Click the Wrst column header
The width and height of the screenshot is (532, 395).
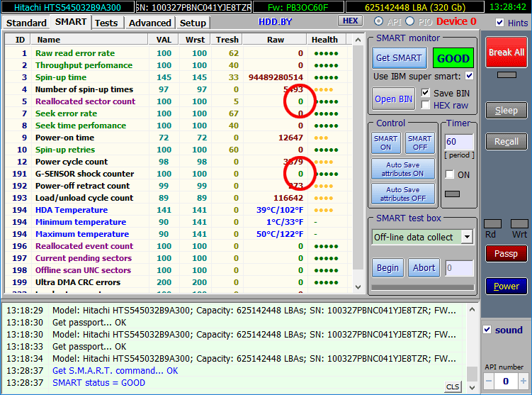[195, 40]
